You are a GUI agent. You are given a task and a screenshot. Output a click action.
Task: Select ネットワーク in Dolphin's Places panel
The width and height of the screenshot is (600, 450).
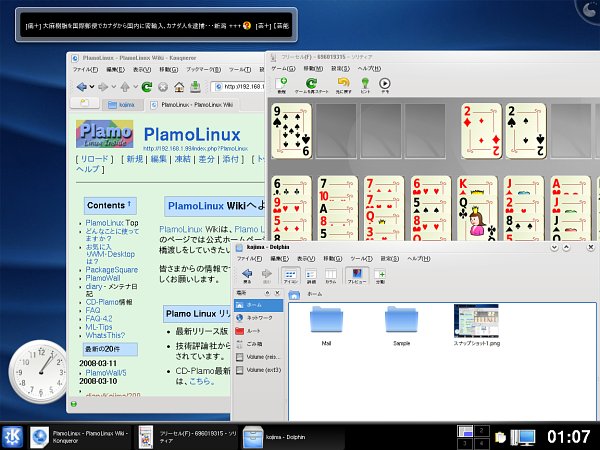[x=259, y=318]
